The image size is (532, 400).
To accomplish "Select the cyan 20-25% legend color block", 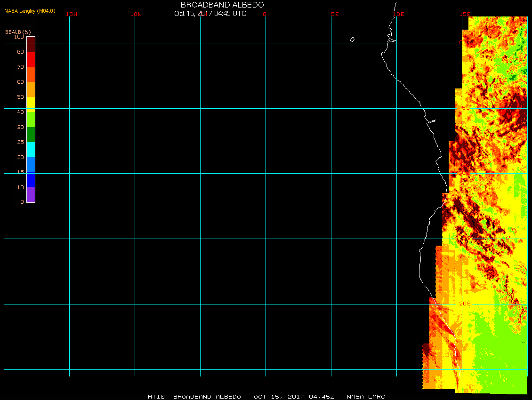I will click(31, 149).
